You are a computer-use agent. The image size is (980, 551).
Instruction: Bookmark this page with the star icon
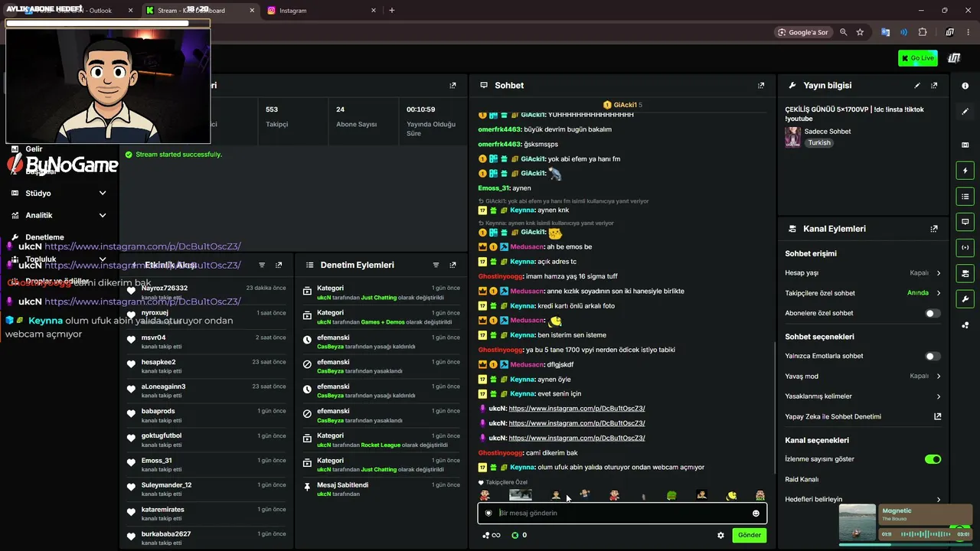(860, 32)
